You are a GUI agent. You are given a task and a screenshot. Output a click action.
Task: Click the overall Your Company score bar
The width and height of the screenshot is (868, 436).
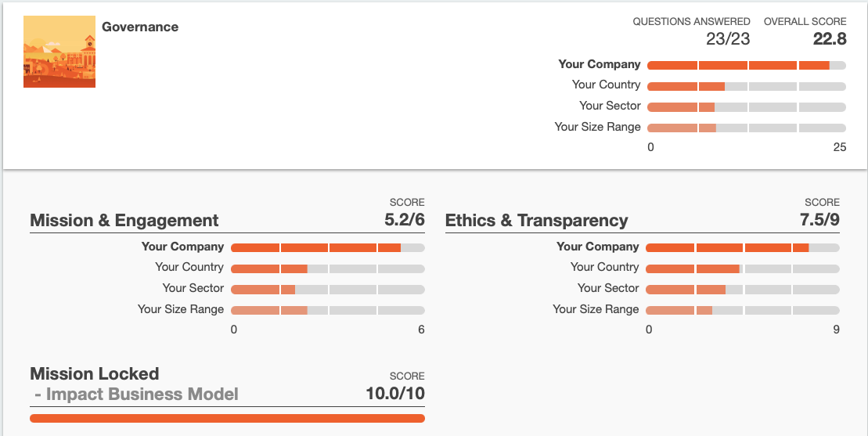747,66
